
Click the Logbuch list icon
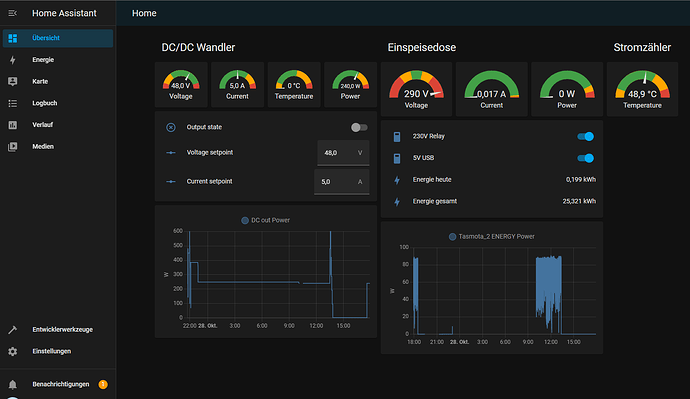13,103
